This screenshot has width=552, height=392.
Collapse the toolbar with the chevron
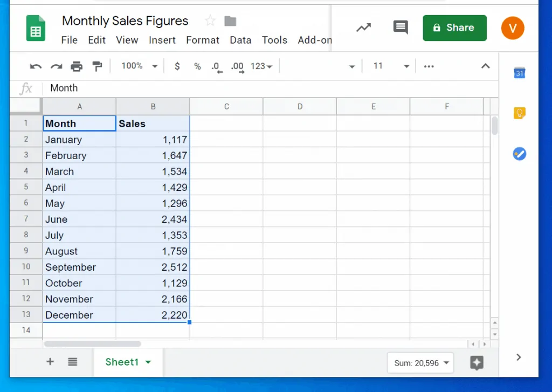click(485, 66)
